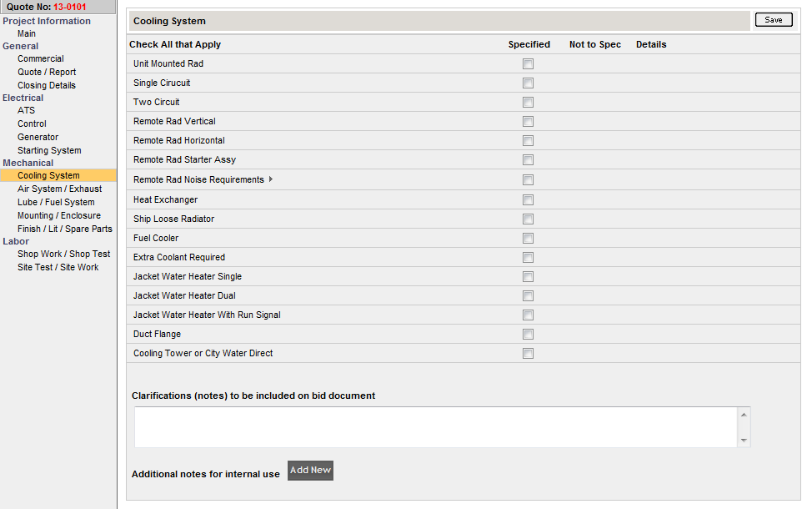The image size is (812, 509).
Task: Select Main under Project Information
Action: click(27, 34)
